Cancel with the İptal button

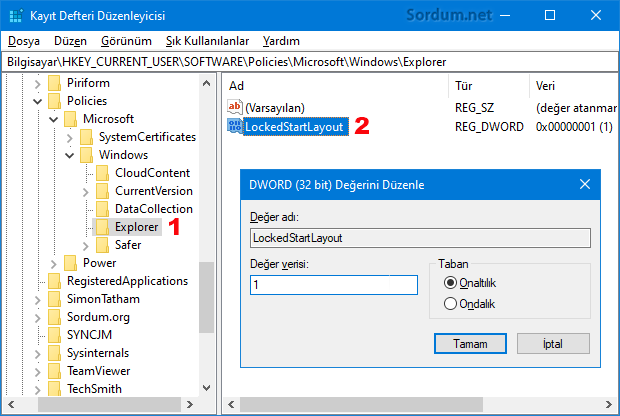tap(553, 343)
